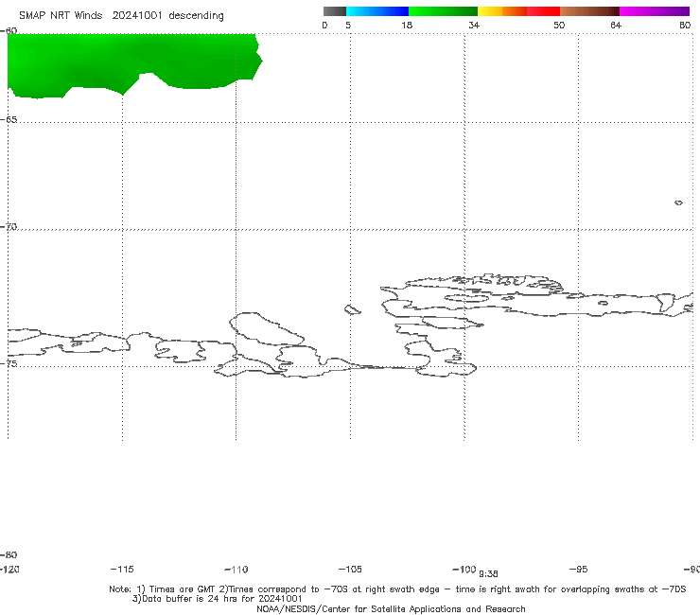
Task: Click the red segment of the color bar
Action: click(x=543, y=11)
